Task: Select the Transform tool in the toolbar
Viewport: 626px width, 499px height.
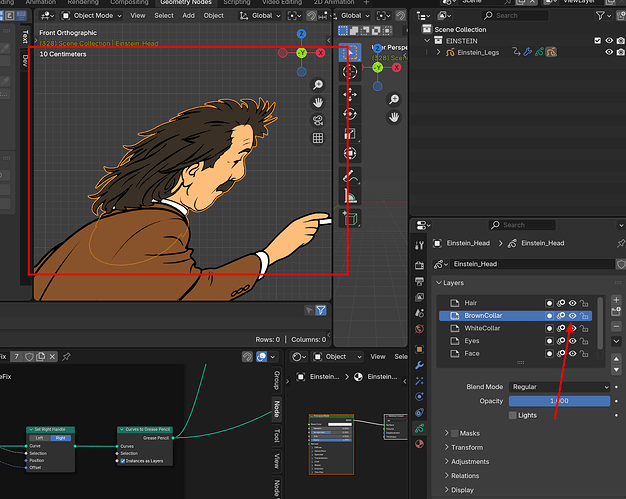Action: click(x=350, y=153)
